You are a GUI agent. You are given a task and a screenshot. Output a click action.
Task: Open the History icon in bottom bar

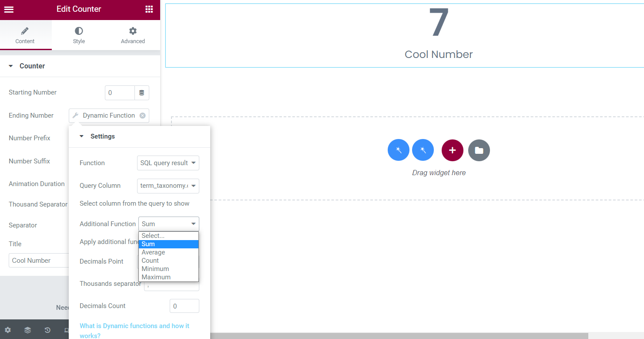point(47,330)
